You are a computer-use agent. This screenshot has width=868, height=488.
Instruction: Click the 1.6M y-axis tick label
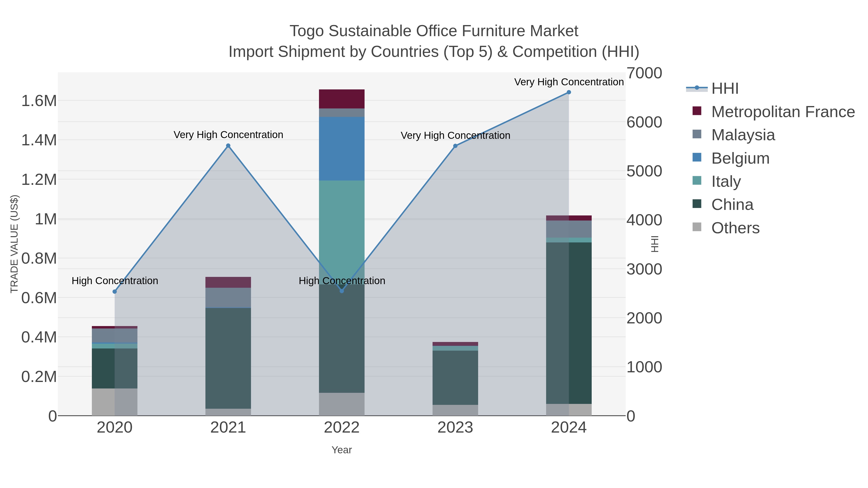coord(39,101)
